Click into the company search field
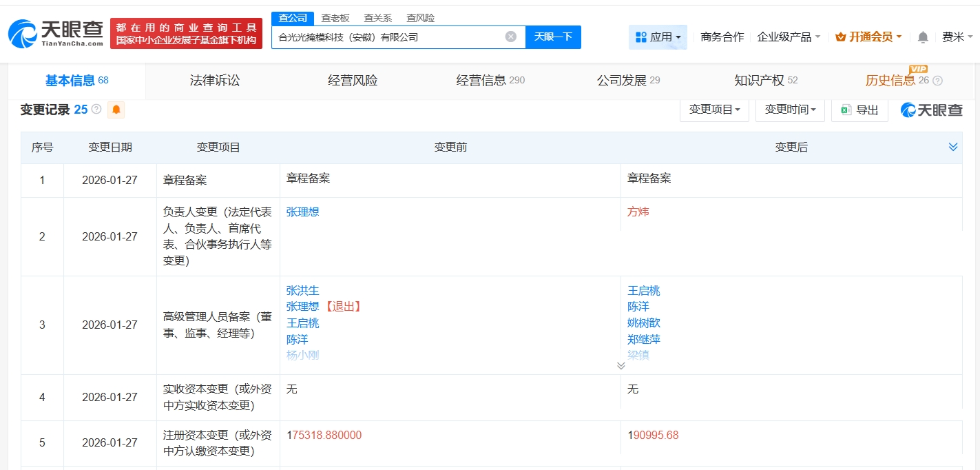This screenshot has height=470, width=980. coord(386,37)
